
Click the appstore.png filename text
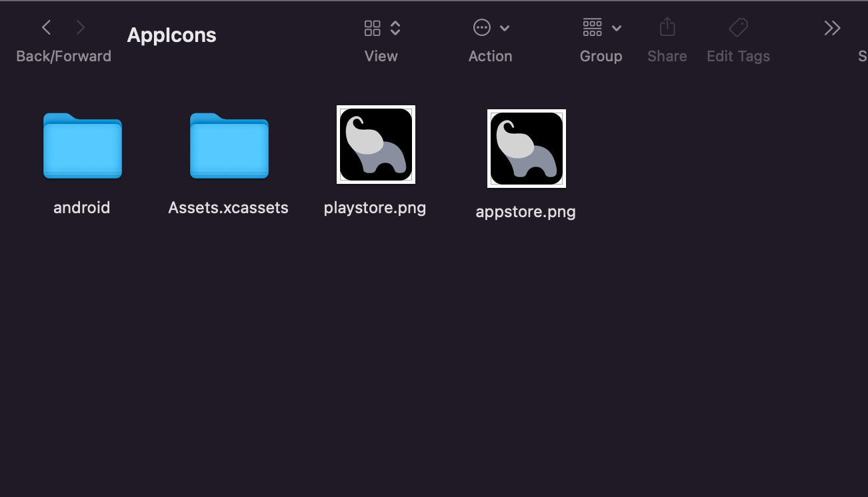[x=525, y=212]
